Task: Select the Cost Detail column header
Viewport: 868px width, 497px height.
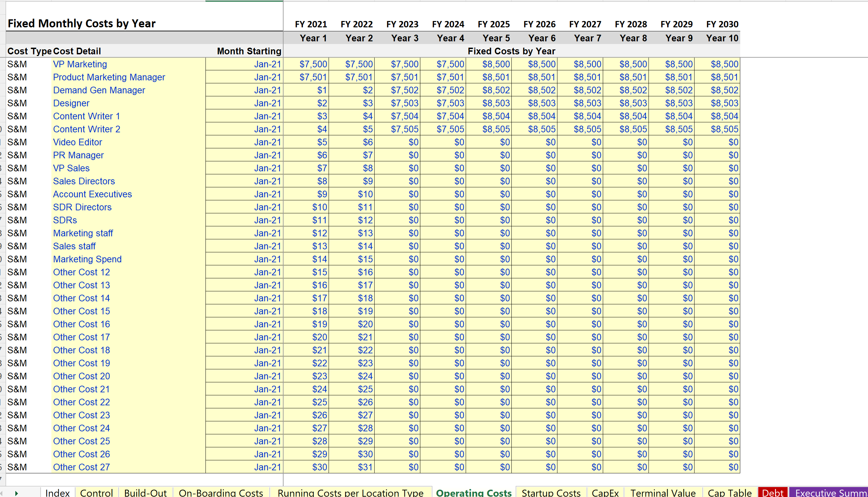Action: click(x=77, y=51)
